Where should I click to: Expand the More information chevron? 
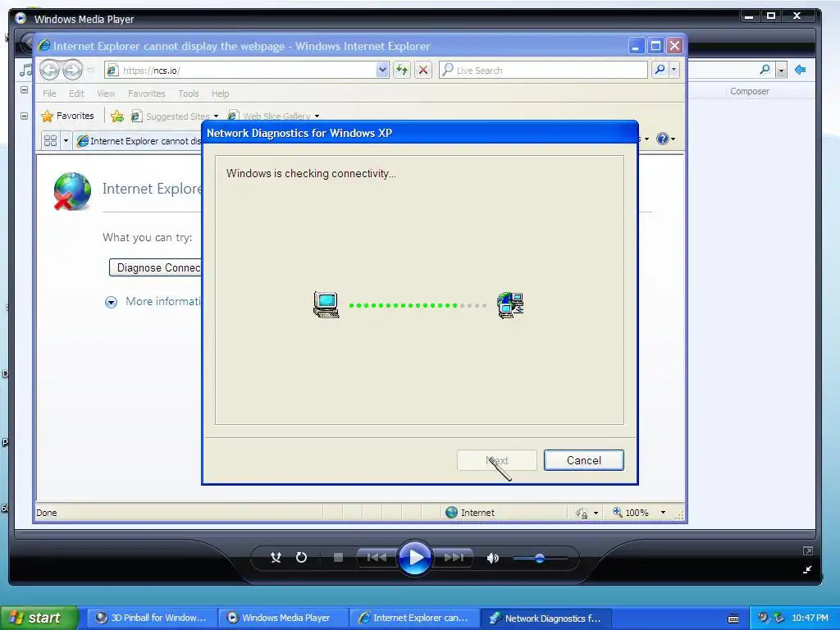coord(111,302)
